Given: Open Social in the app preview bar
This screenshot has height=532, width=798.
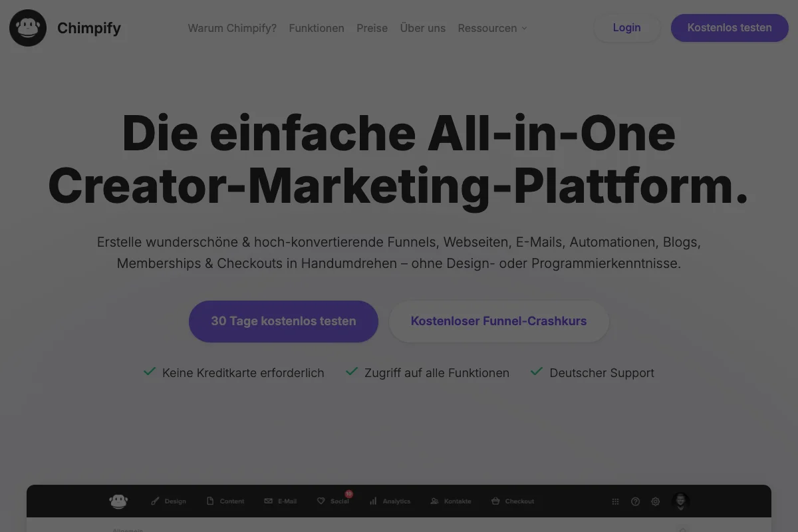Looking at the screenshot, I should (333, 501).
